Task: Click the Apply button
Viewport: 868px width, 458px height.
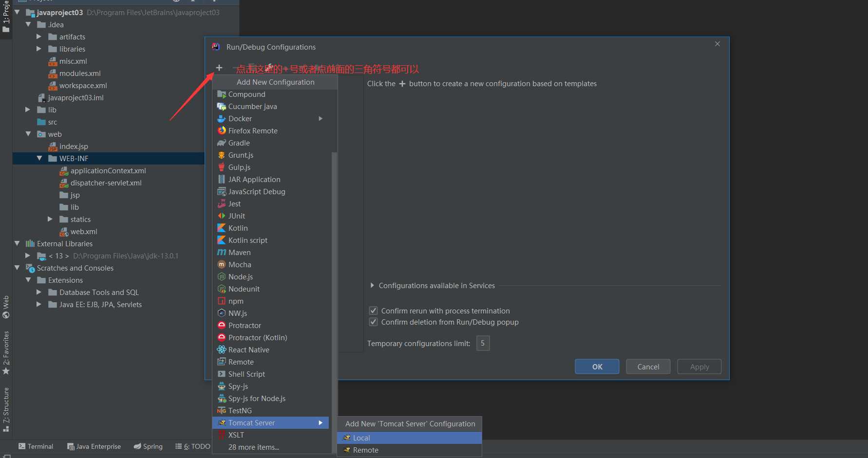Action: tap(699, 366)
